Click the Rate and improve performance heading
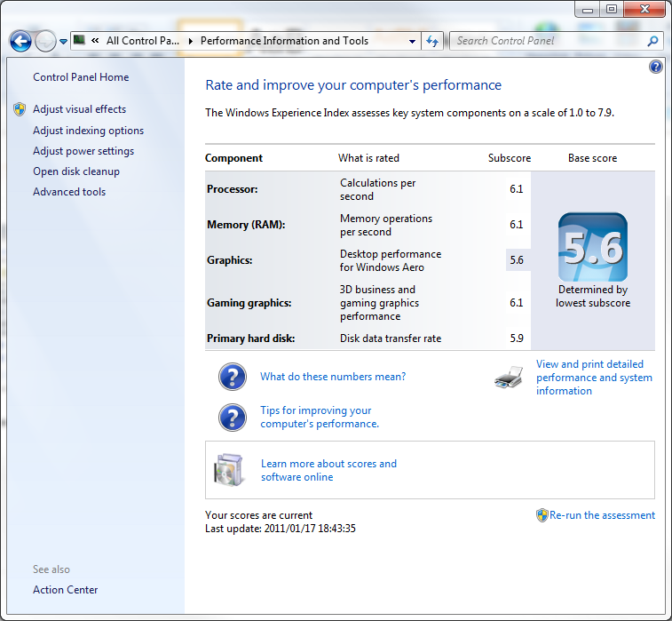Viewport: 672px width, 621px height. (353, 85)
